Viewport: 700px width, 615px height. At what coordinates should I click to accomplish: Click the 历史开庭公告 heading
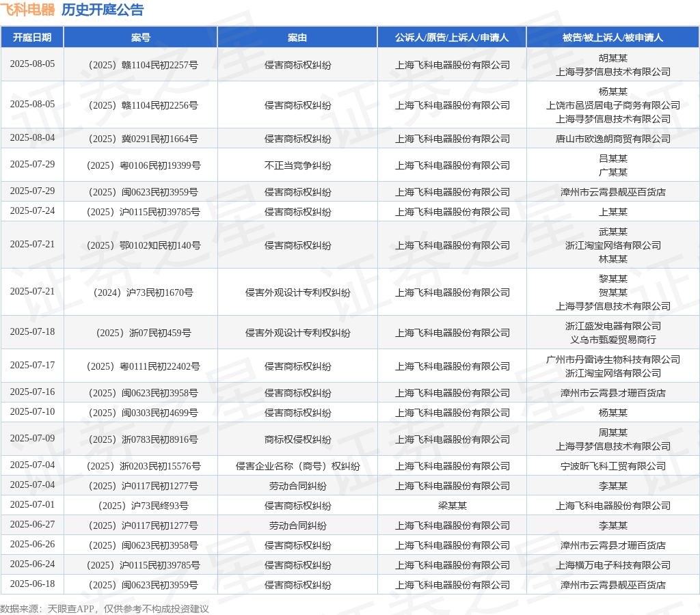(103, 10)
